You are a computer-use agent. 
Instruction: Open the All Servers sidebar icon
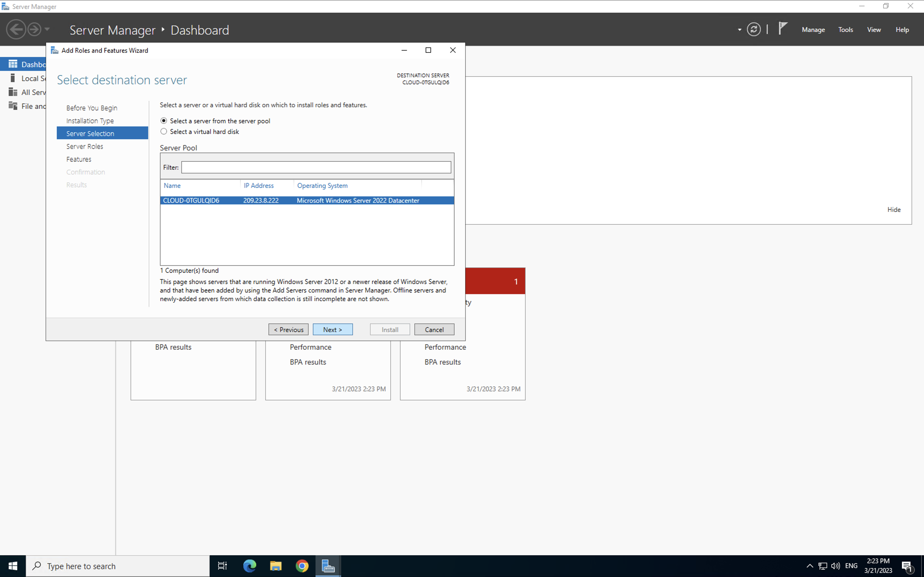[13, 92]
